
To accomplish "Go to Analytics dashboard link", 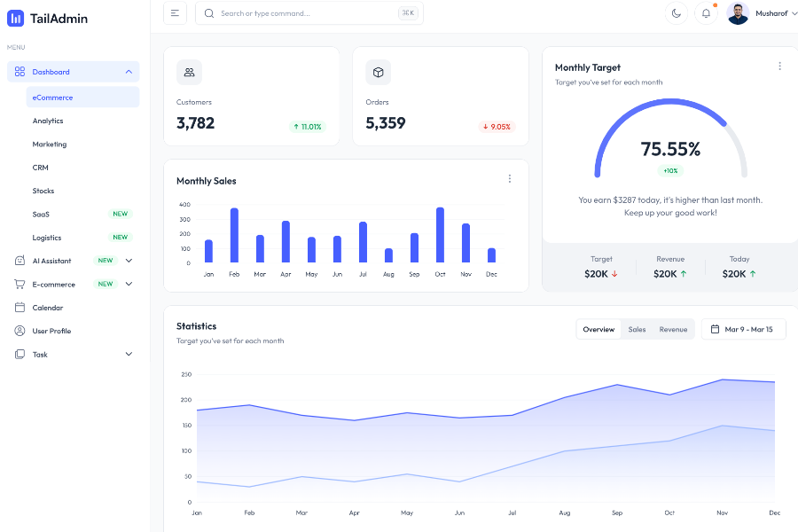I will [48, 121].
